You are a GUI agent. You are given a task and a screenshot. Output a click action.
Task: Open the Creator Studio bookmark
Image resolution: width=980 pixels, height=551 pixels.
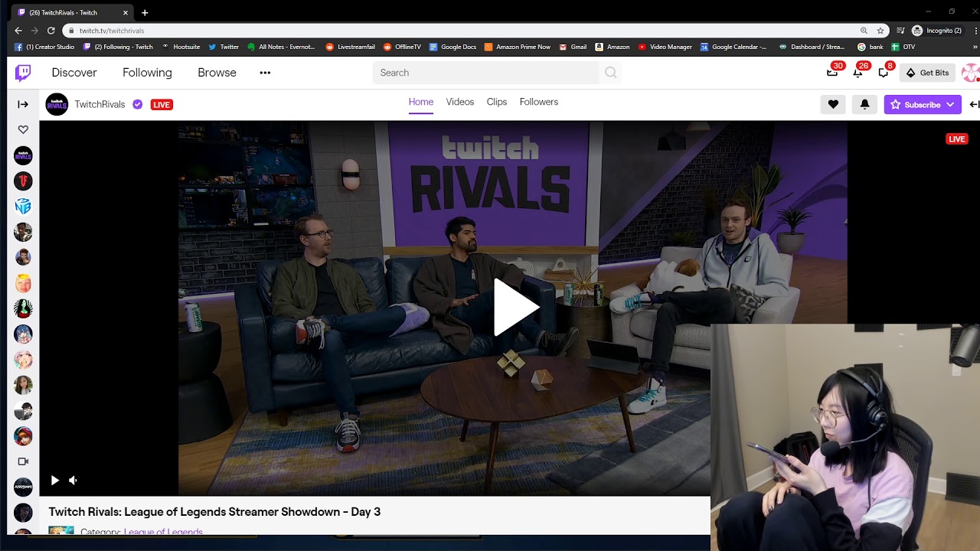tap(44, 47)
